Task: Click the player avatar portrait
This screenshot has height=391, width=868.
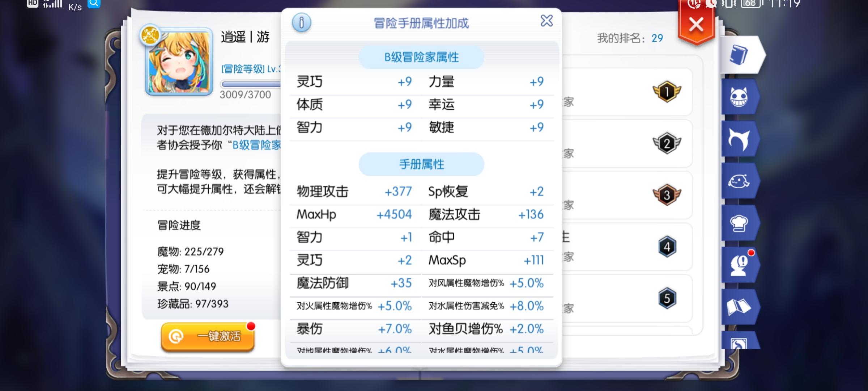Action: point(179,62)
